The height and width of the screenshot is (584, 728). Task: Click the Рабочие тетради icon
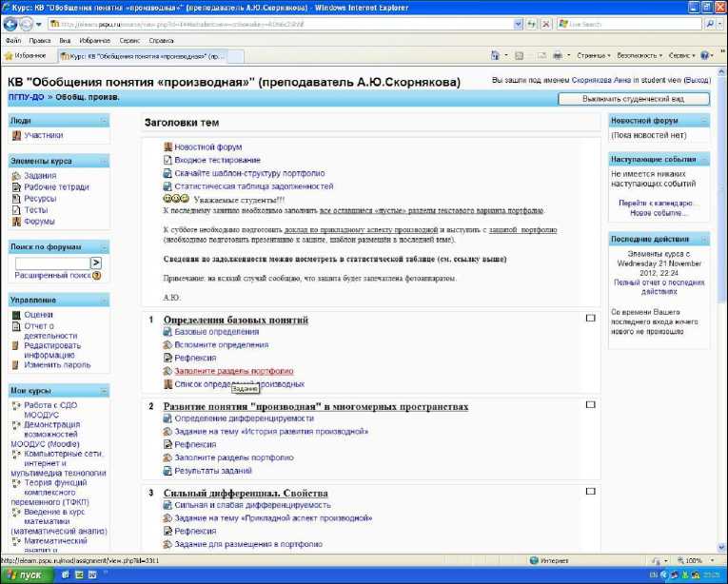pyautogui.click(x=16, y=187)
